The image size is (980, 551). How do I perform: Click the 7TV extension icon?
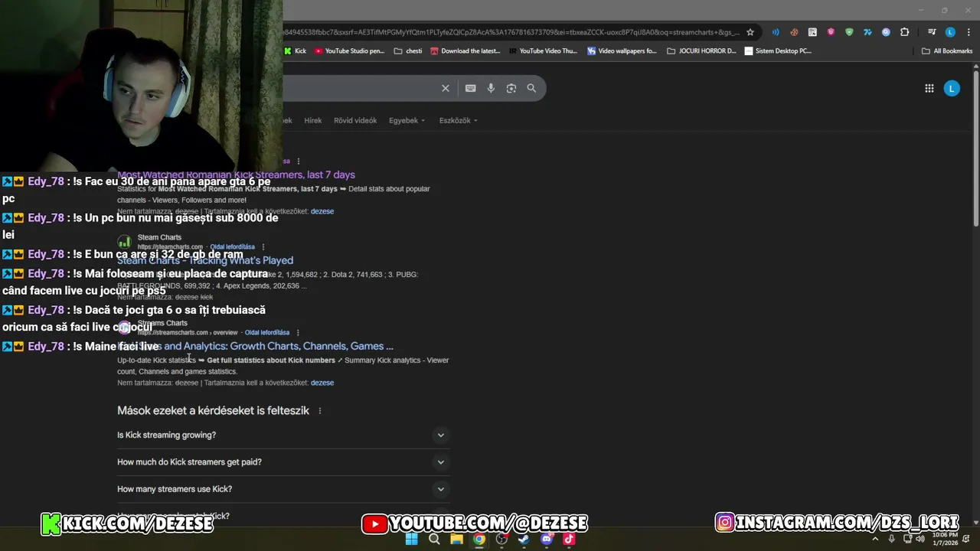[x=867, y=32]
